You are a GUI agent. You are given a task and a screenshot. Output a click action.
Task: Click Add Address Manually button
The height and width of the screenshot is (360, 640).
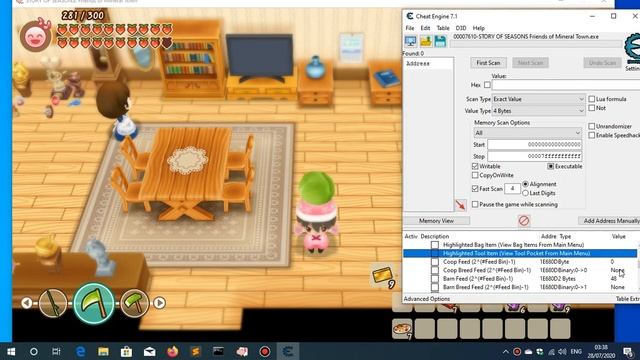(x=609, y=221)
